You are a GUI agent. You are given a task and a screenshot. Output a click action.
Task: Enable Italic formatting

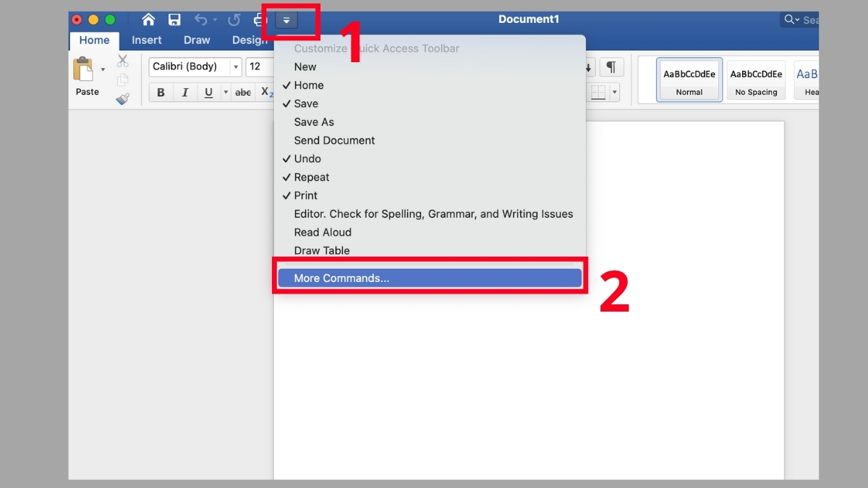point(184,92)
